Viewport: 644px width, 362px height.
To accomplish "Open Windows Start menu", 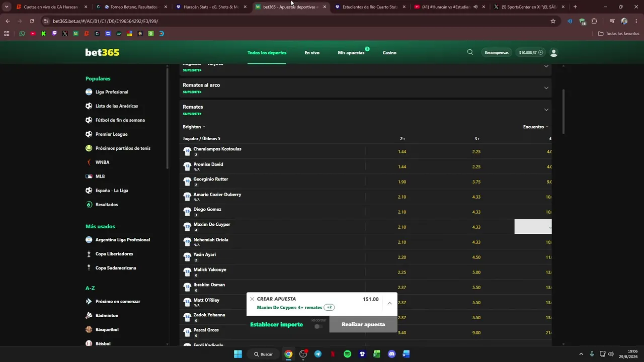I will (238, 354).
